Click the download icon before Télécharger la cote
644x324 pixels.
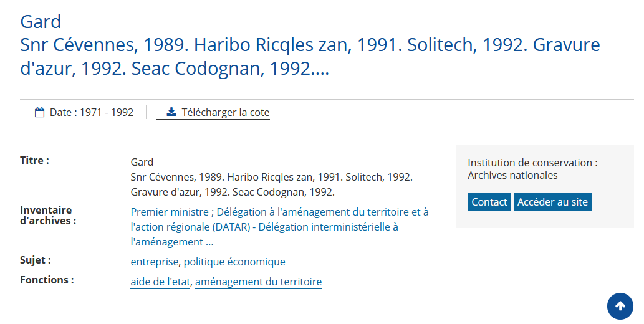(171, 112)
